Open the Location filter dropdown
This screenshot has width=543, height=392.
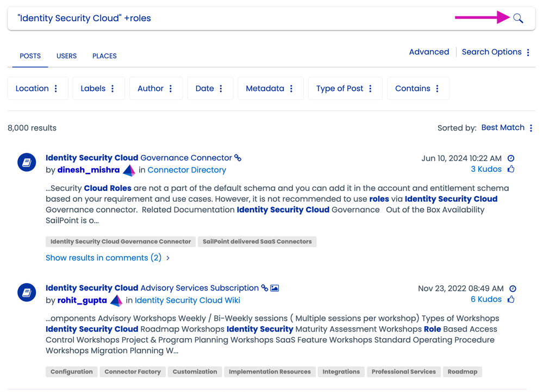38,89
